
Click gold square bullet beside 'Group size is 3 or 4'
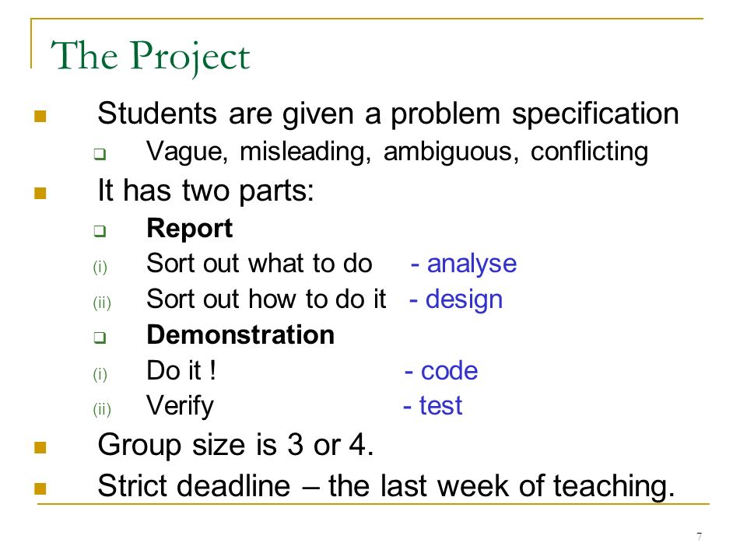click(40, 447)
